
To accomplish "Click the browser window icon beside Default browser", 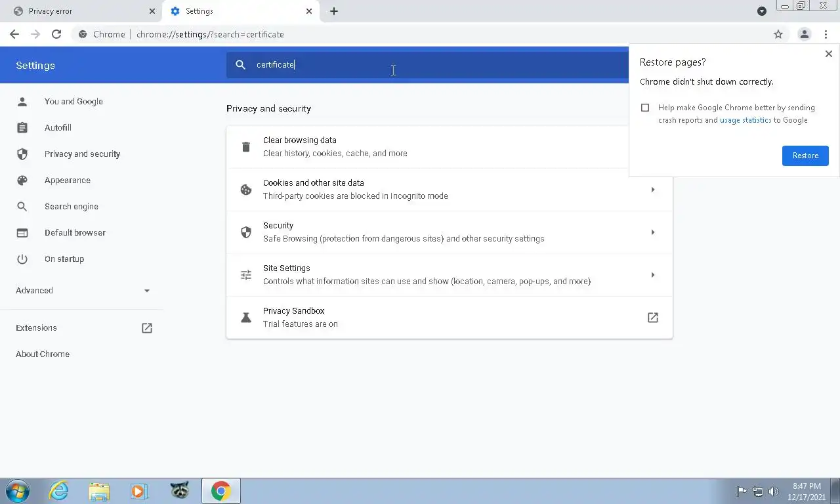I will point(22,232).
